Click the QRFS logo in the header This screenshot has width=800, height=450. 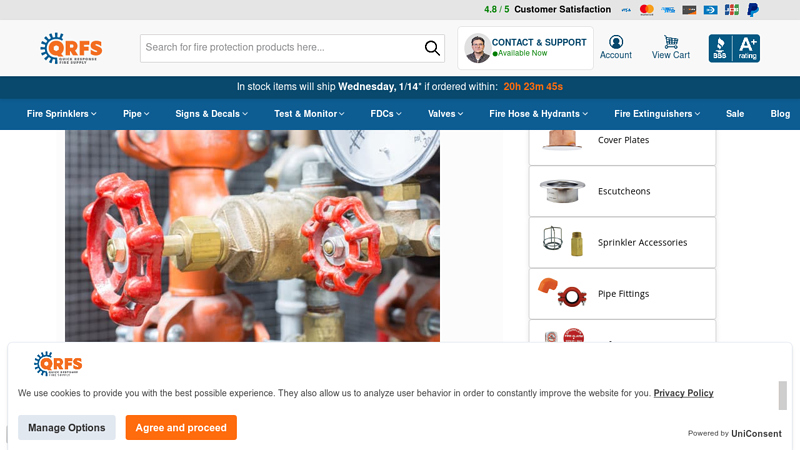71,48
